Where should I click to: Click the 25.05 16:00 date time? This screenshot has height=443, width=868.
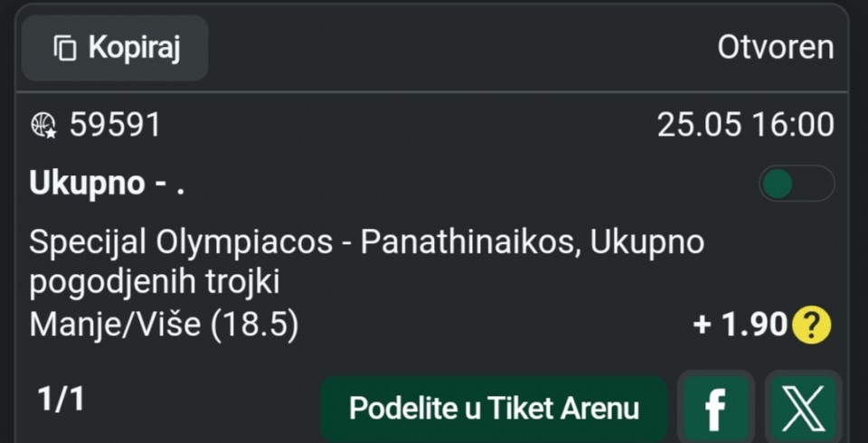point(745,125)
